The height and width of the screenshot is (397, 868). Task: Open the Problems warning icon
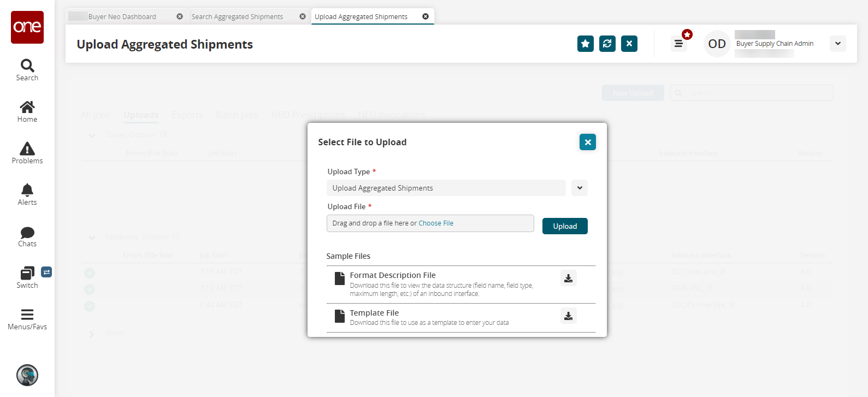pos(27,149)
